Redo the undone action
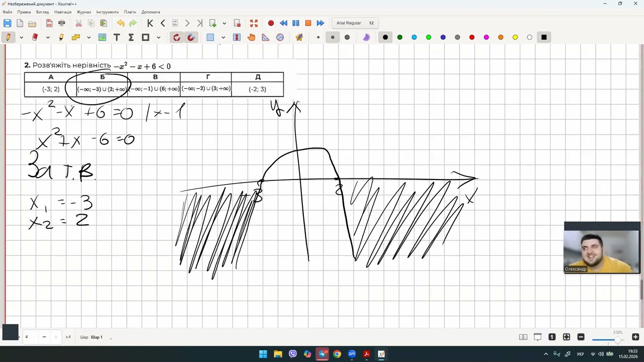Image resolution: width=644 pixels, height=362 pixels. (133, 23)
